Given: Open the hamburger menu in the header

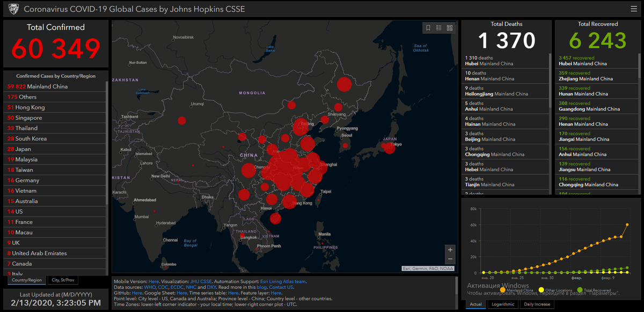Looking at the screenshot, I should click(633, 9).
